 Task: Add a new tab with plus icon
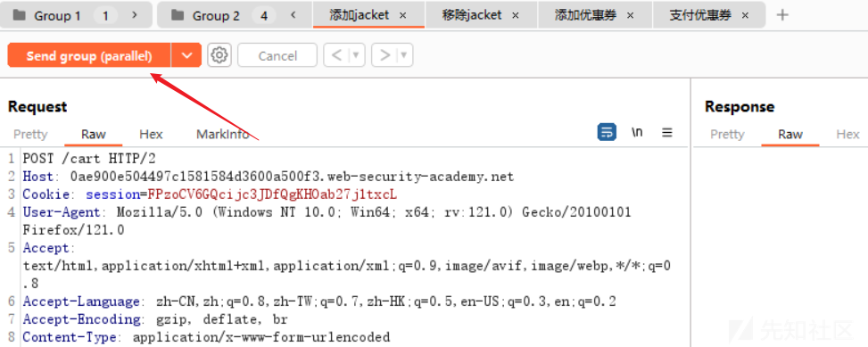pos(782,15)
